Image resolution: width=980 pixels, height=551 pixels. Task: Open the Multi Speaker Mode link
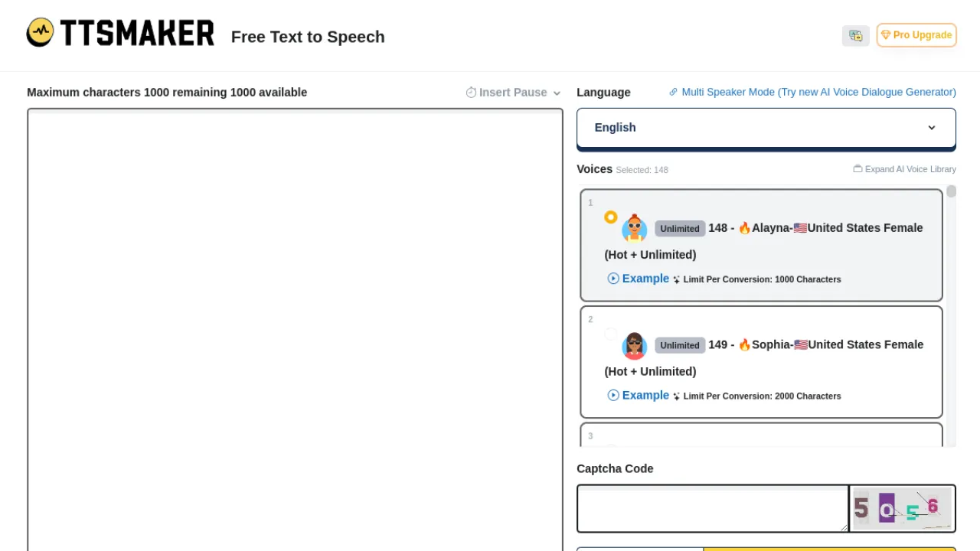(x=812, y=92)
